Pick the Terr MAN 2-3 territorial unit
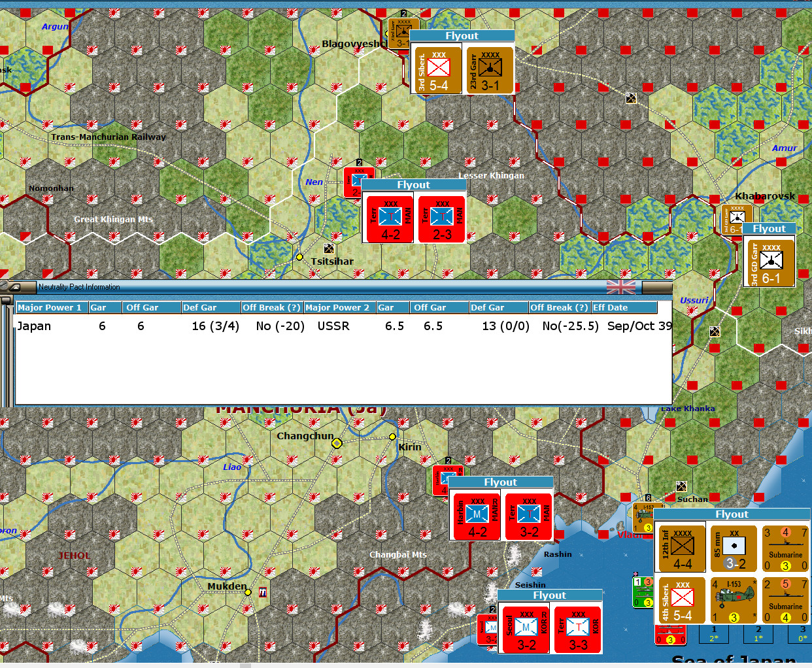 pyautogui.click(x=442, y=219)
